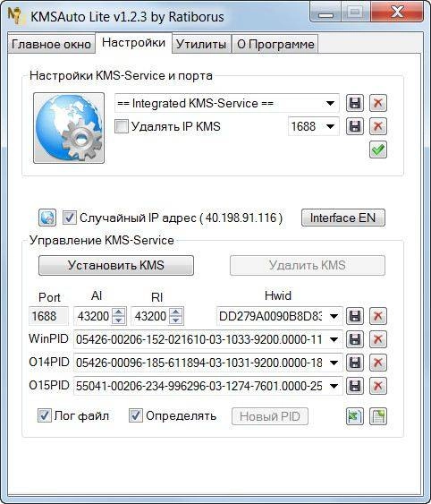Open the Утилиты tab
Screen dimensions: 431x504
pyautogui.click(x=201, y=44)
